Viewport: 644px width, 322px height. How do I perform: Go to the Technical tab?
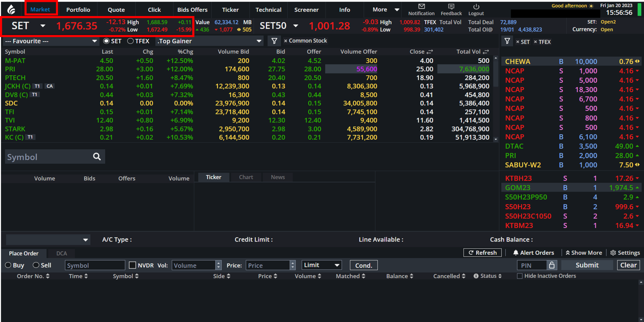(x=268, y=10)
